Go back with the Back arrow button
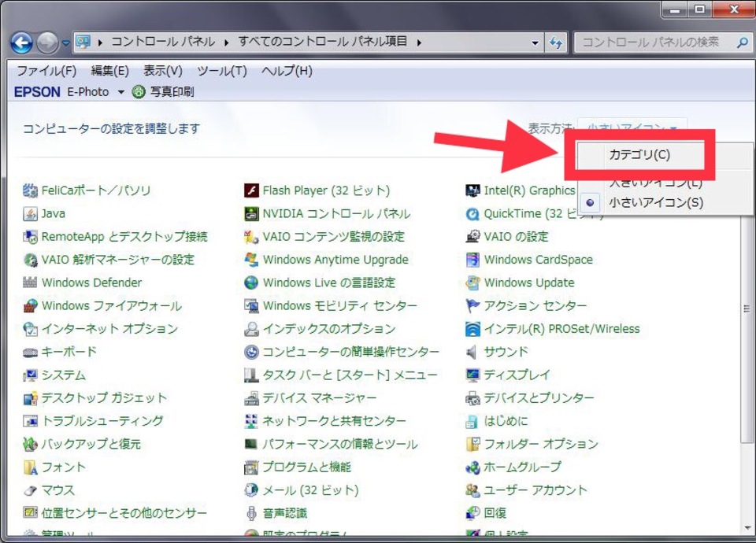 point(22,42)
